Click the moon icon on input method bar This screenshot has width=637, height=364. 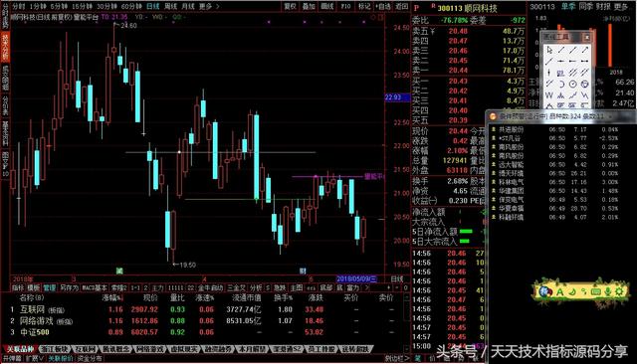pos(572,291)
